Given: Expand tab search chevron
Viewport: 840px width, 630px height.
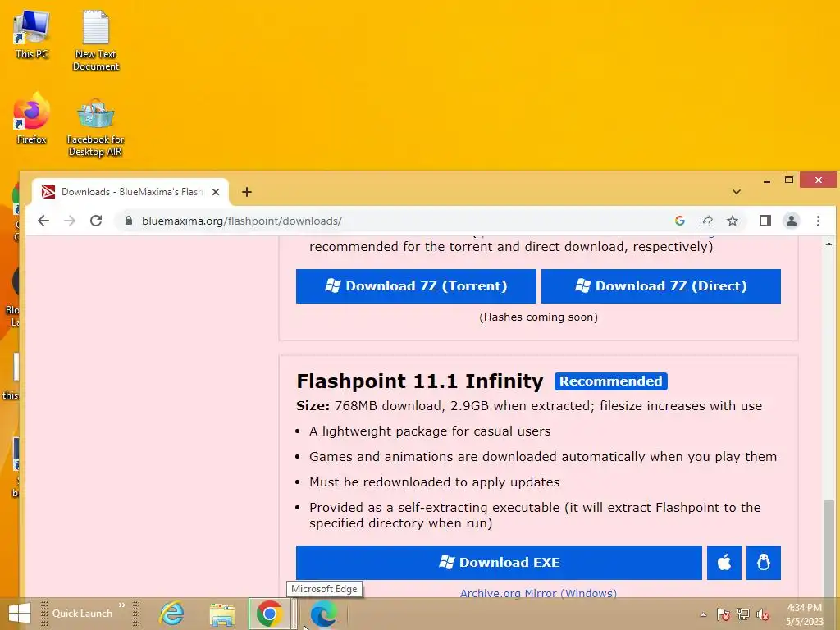Looking at the screenshot, I should click(x=737, y=192).
